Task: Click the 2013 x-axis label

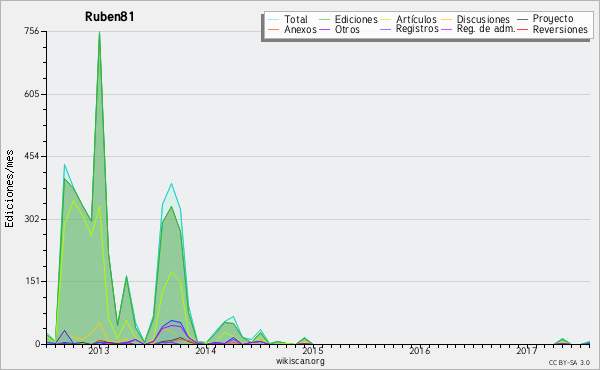Action: coord(99,350)
